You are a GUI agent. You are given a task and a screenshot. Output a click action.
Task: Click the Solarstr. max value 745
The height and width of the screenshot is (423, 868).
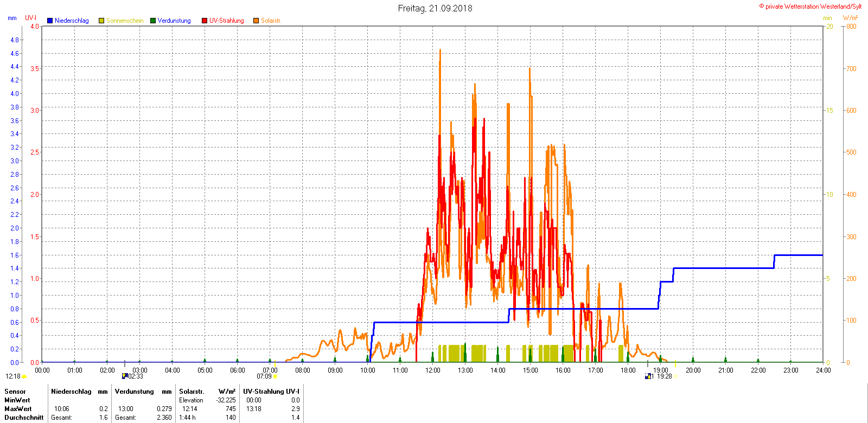[231, 409]
